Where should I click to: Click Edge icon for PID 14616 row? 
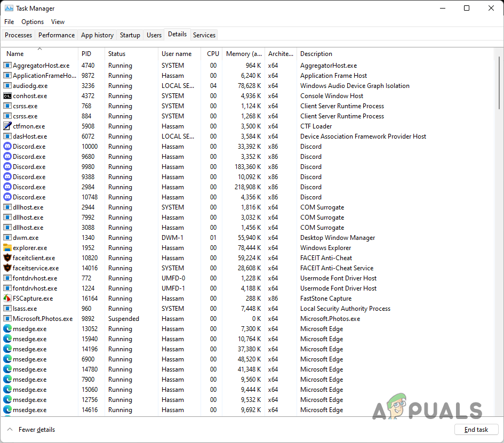pyautogui.click(x=7, y=409)
